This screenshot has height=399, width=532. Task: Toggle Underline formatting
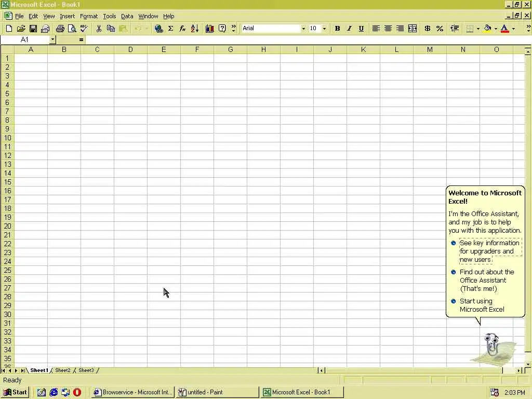(361, 29)
